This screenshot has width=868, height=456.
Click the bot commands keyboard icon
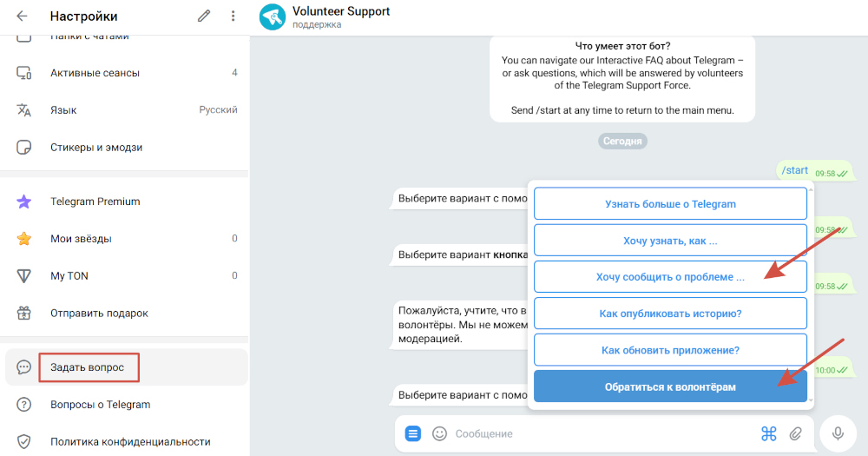coord(768,433)
